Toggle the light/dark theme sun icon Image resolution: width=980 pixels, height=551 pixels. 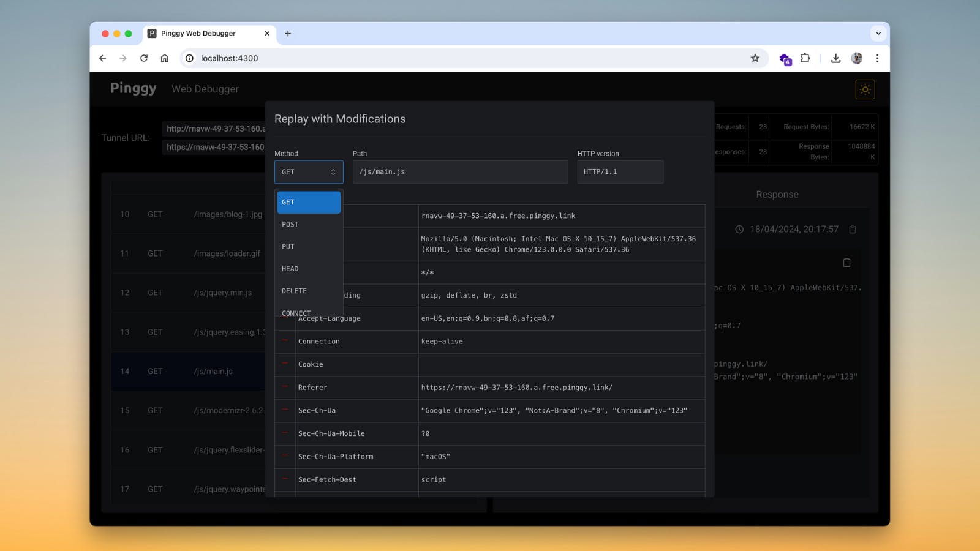865,89
